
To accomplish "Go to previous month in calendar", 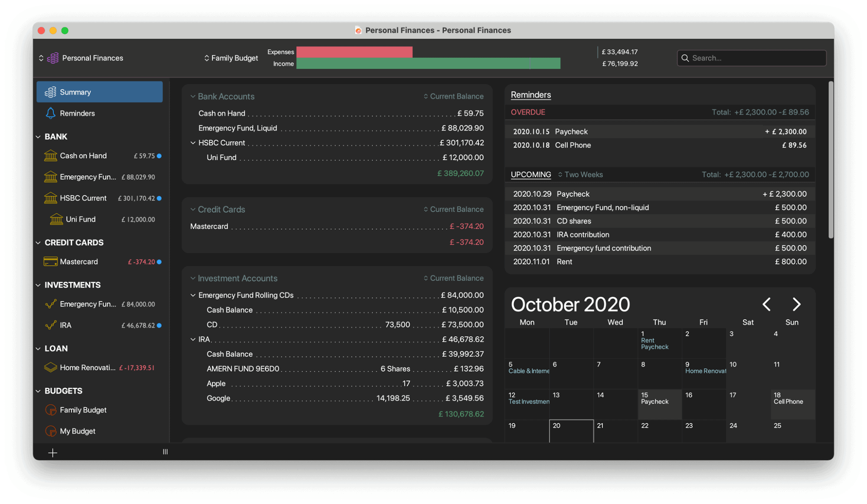I will click(767, 304).
